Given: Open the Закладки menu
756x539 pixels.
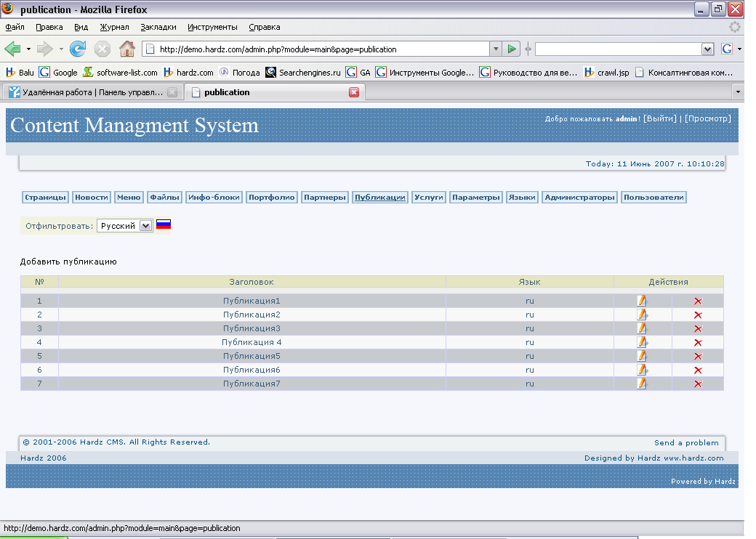Looking at the screenshot, I should (158, 27).
